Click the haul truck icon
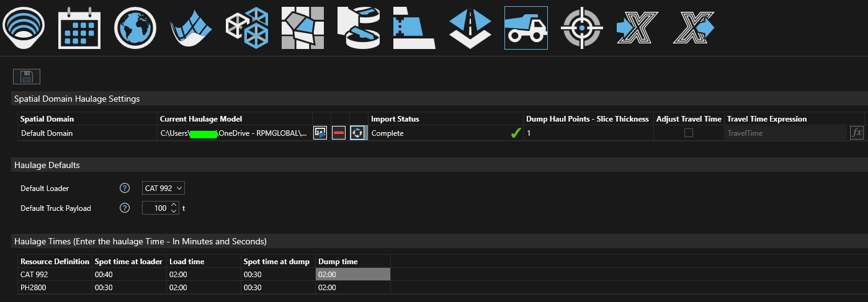868x302 pixels. (526, 28)
